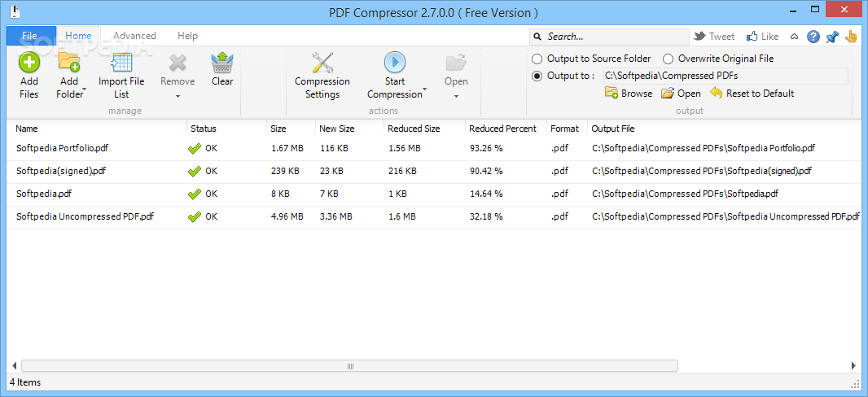The image size is (868, 397).
Task: Click the blue pushpin icon
Action: pos(831,37)
